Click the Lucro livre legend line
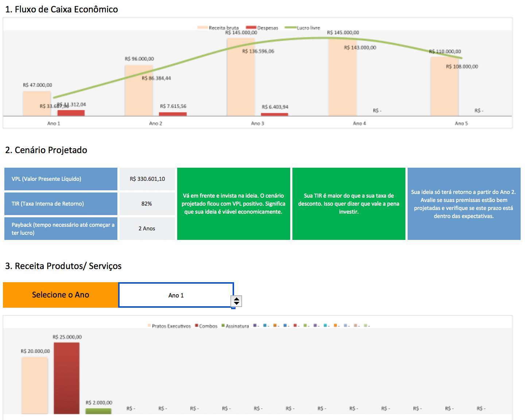 coord(290,28)
